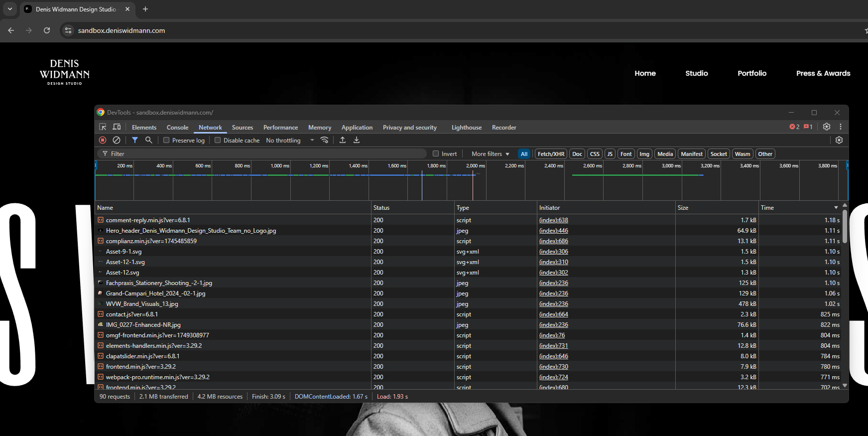Switch to the Console tab
Image resolution: width=868 pixels, height=436 pixels.
(177, 128)
